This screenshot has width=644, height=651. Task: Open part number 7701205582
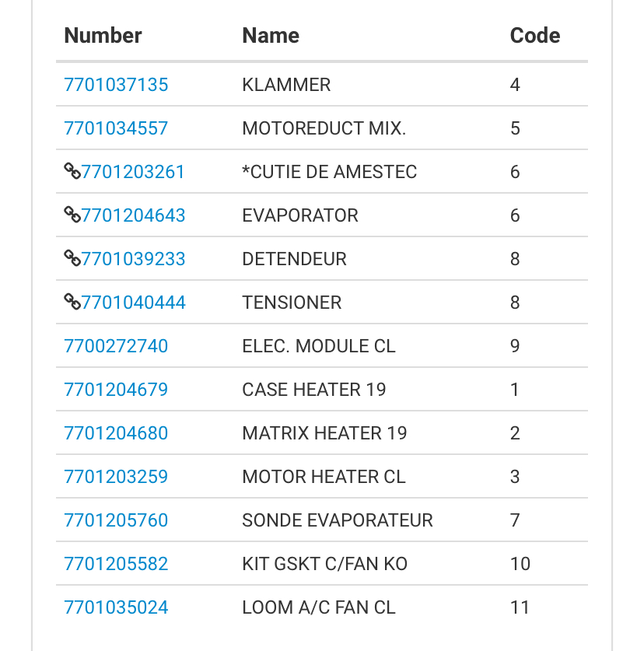point(116,564)
